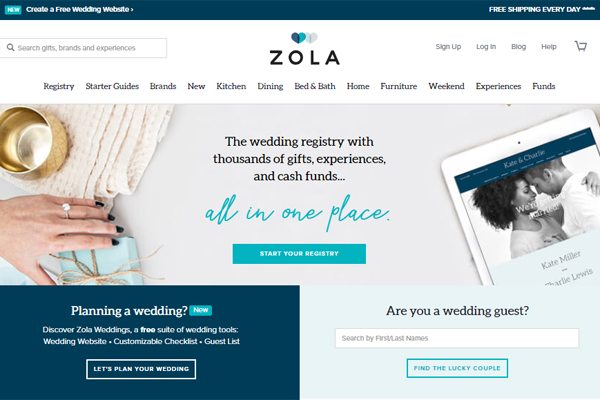Click Let's Plan Your Wedding button
Viewport: 600px width, 400px height.
pos(141,369)
